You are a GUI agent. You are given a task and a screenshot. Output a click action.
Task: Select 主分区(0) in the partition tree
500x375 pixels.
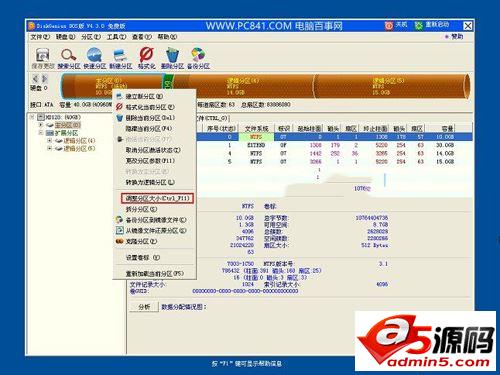coord(68,125)
